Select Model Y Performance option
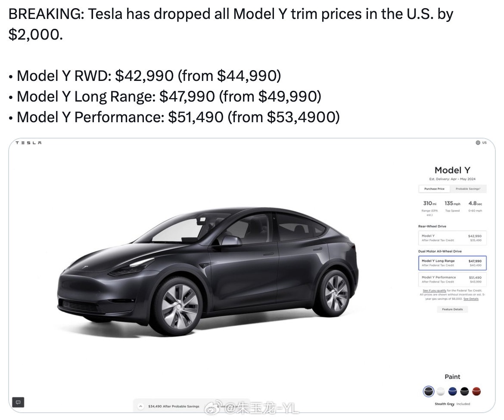The height and width of the screenshot is (420, 504). tap(452, 279)
